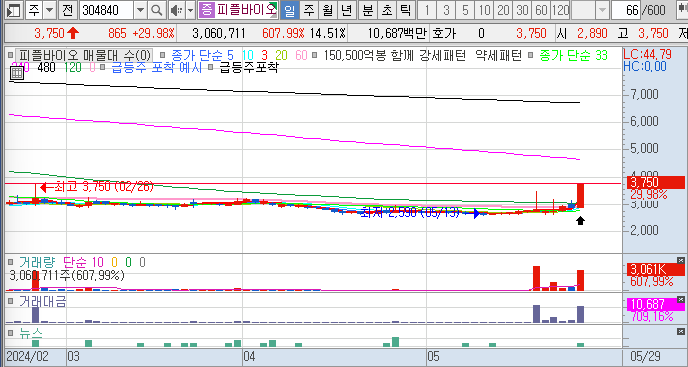Image resolution: width=688 pixels, height=367 pixels.
Task: Click the black buy signal arrow under last candle
Action: (x=580, y=221)
